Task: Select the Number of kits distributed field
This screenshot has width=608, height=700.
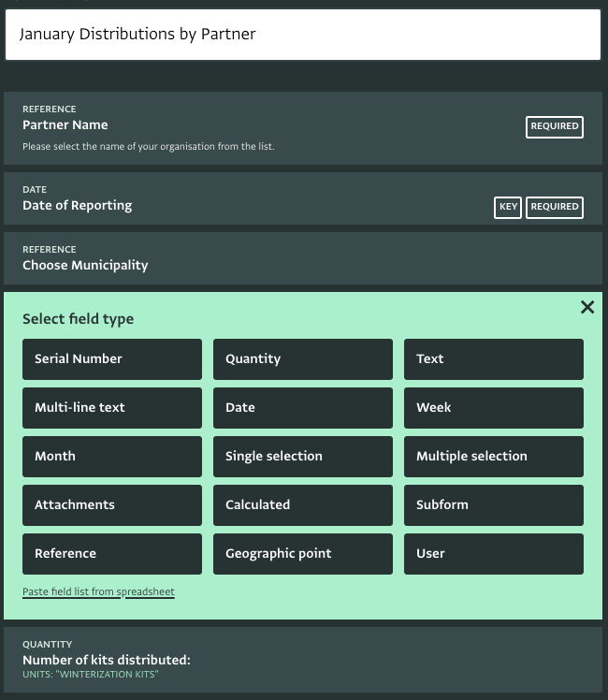Action: (x=303, y=661)
